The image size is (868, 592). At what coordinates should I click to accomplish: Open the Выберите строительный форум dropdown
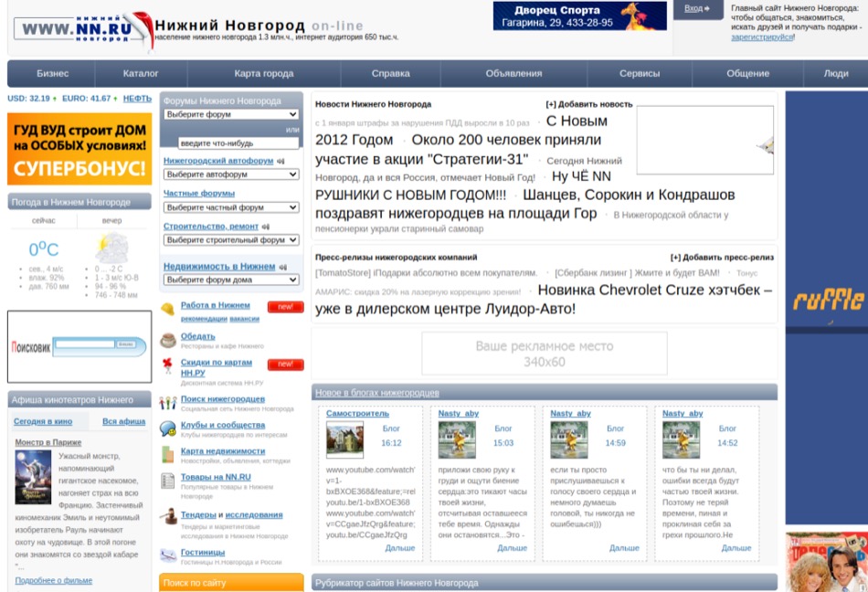(x=231, y=240)
